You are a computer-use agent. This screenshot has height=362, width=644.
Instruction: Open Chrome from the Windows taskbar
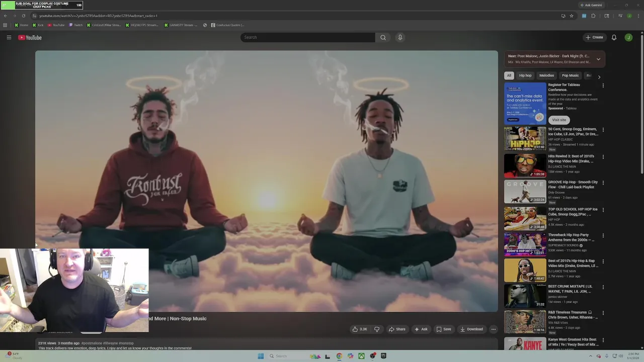(x=339, y=356)
